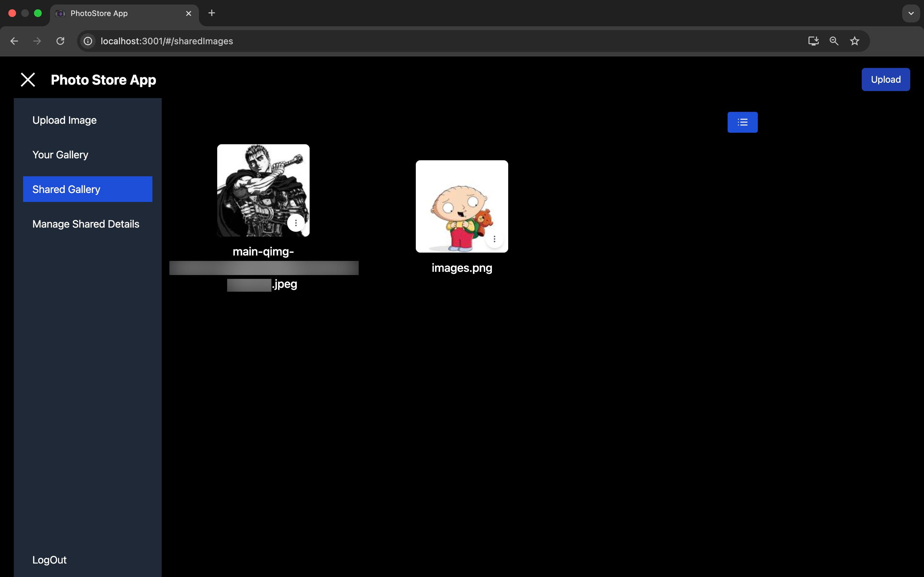The image size is (924, 577).
Task: Click the LogOut link
Action: (x=49, y=560)
